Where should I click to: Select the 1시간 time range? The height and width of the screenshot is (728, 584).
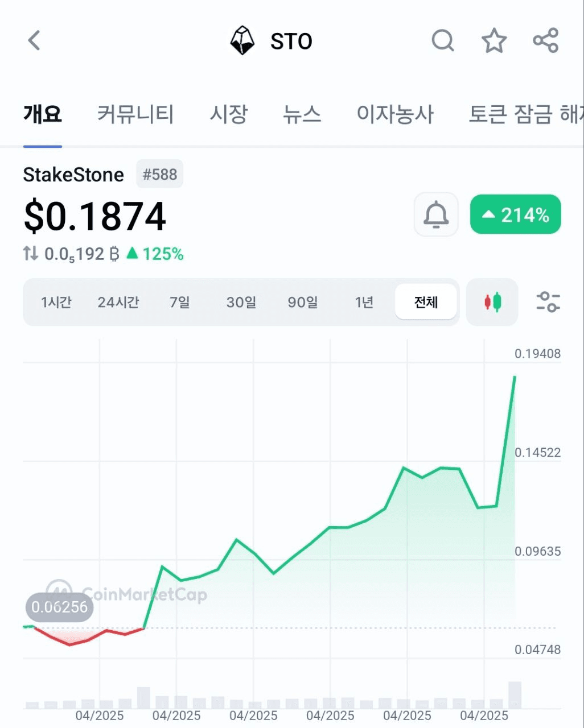pyautogui.click(x=56, y=302)
